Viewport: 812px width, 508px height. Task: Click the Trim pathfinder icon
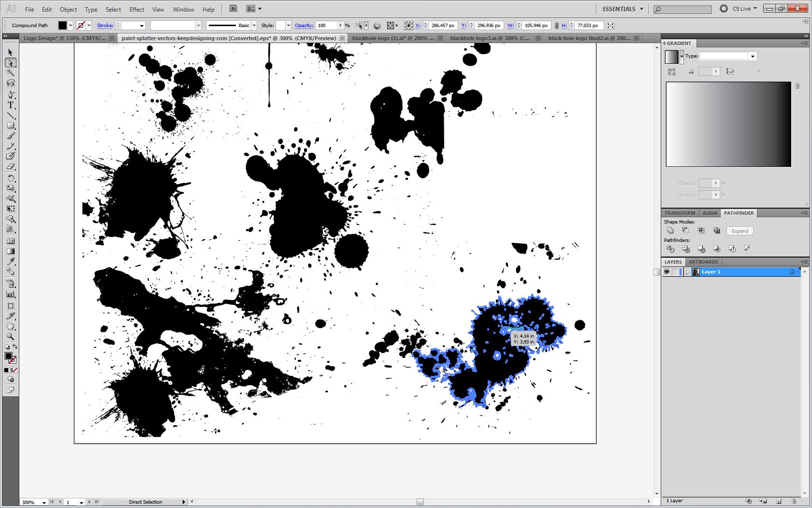coord(686,249)
